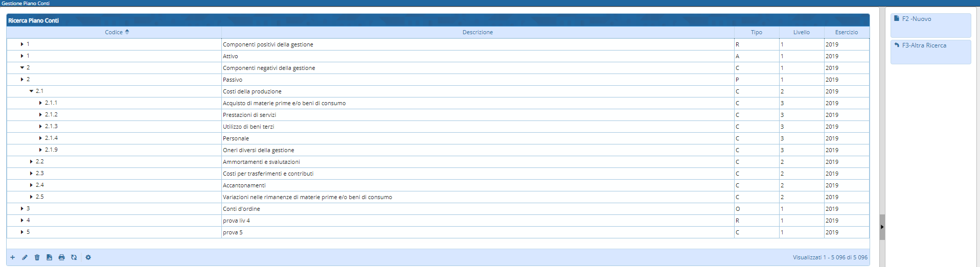Expand the 3 Conti d'ordine row
The width and height of the screenshot is (980, 267).
coord(22,209)
